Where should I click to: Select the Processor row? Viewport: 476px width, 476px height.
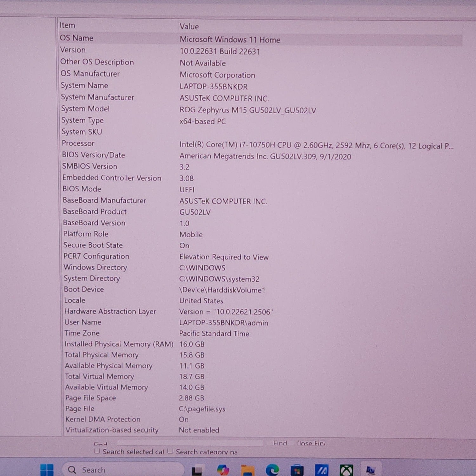(x=78, y=143)
